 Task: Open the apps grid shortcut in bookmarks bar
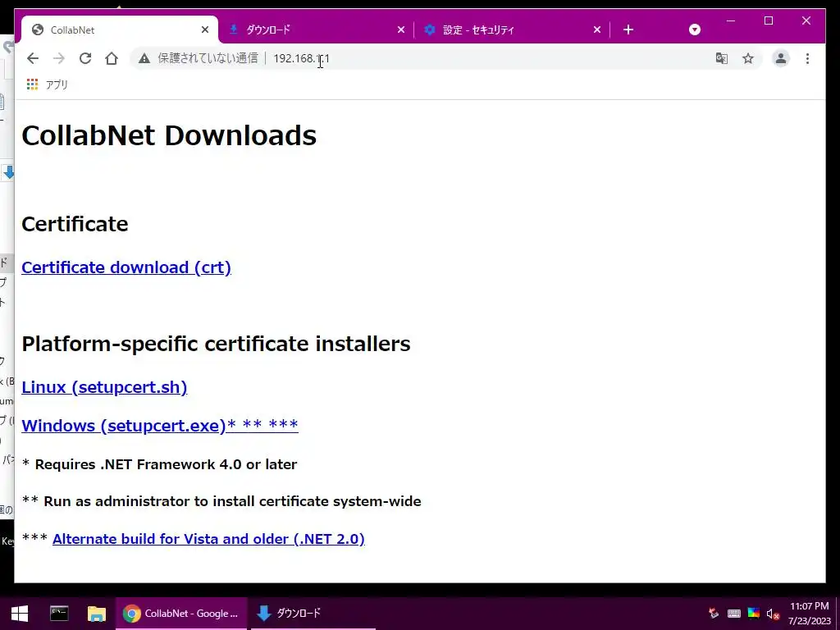tap(32, 84)
